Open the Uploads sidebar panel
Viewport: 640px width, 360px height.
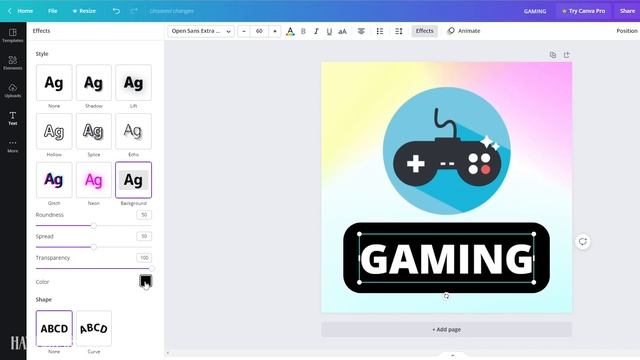pyautogui.click(x=13, y=91)
